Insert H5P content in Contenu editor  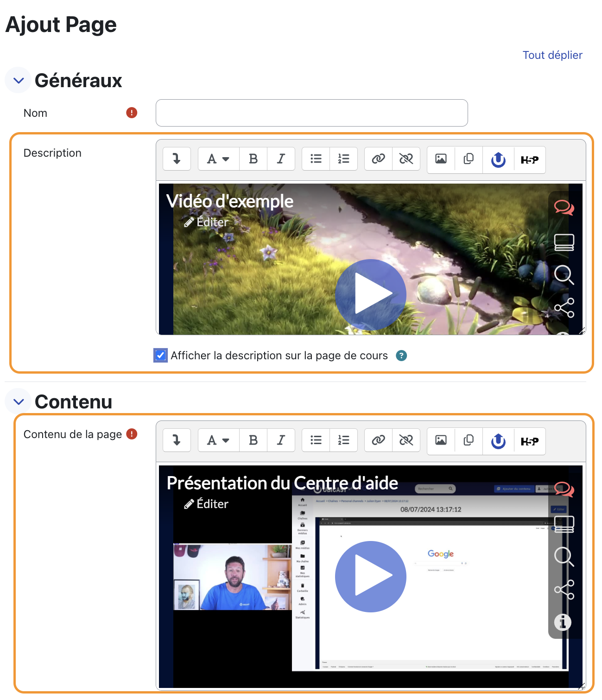click(x=530, y=441)
